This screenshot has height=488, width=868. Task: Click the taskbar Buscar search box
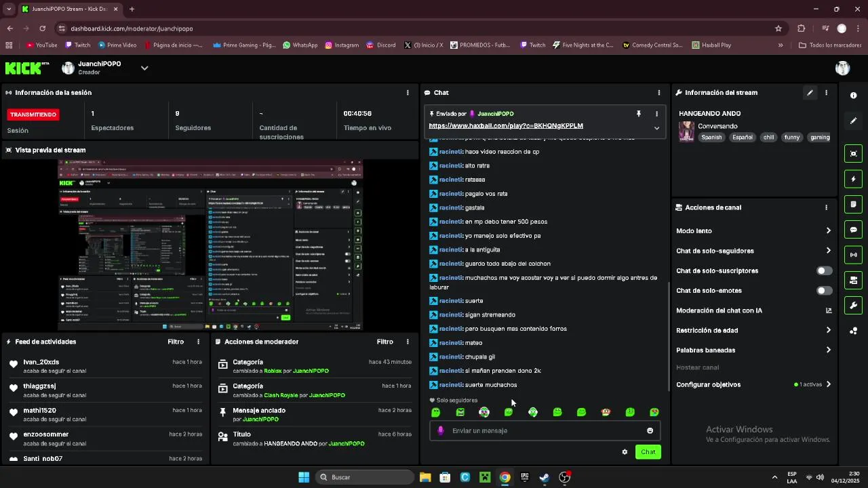(366, 477)
